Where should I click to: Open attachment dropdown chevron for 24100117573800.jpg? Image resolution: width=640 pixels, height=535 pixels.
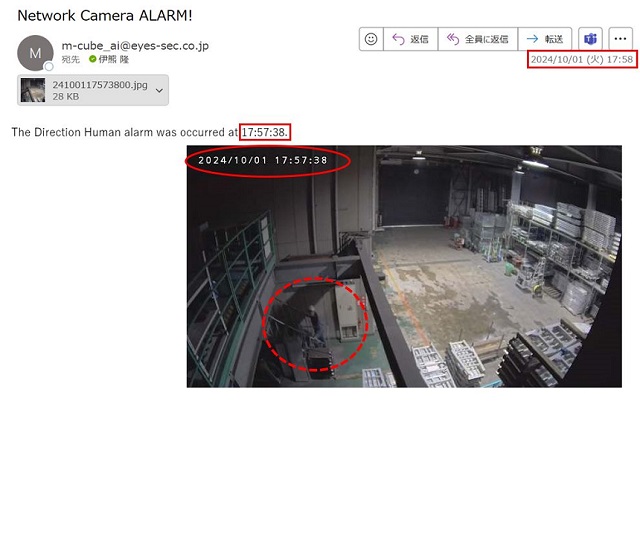coord(160,90)
